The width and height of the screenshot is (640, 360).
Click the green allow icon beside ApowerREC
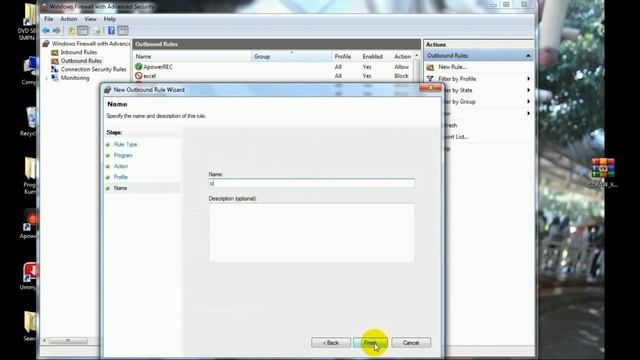coord(138,67)
